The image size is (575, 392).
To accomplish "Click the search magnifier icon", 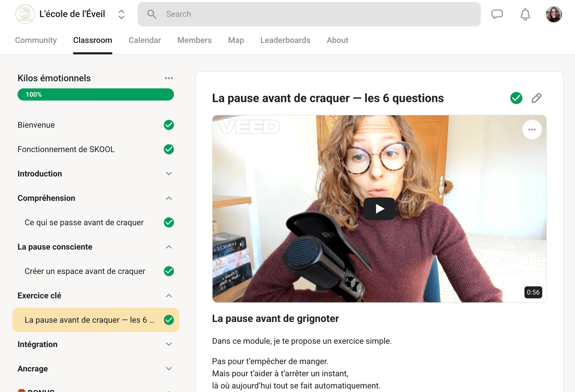I will coord(152,14).
